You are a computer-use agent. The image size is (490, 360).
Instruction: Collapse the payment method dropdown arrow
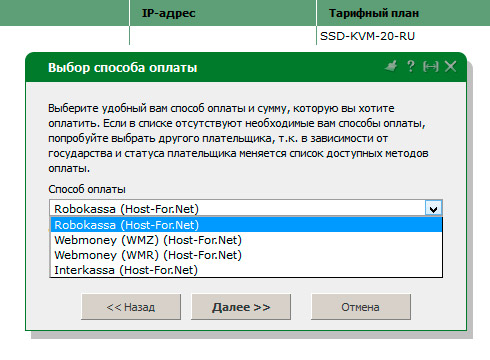433,208
